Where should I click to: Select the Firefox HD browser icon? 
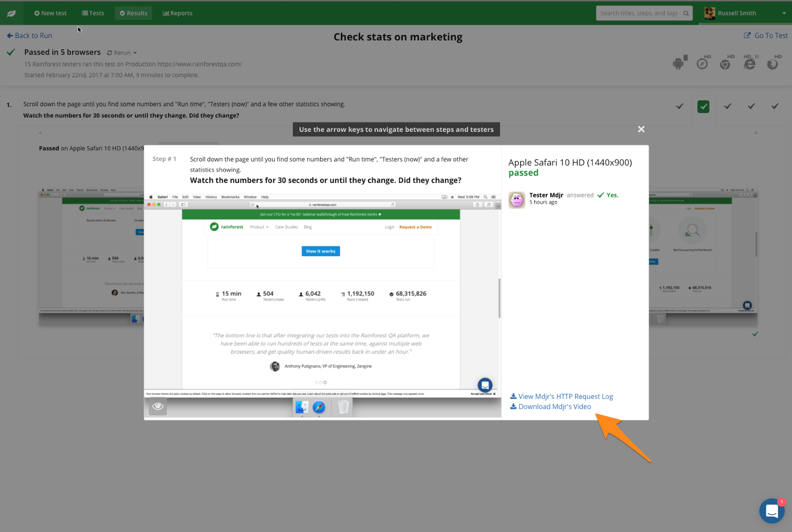tap(774, 63)
